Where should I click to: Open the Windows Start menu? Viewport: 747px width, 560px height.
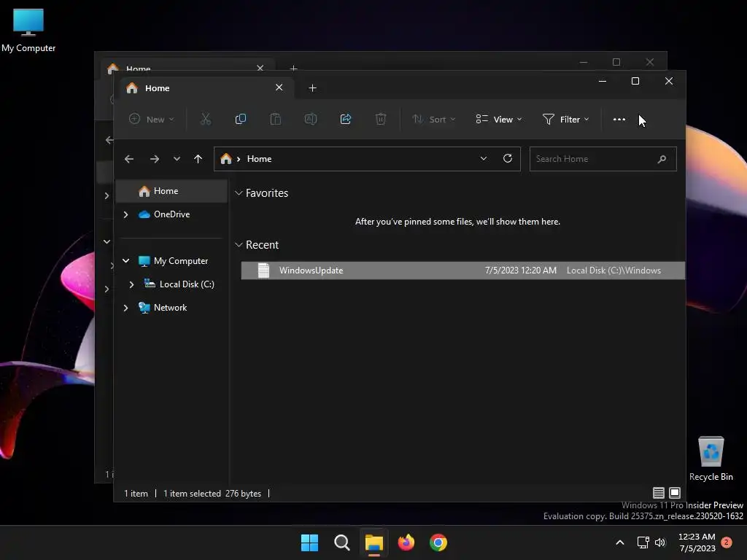tap(309, 542)
